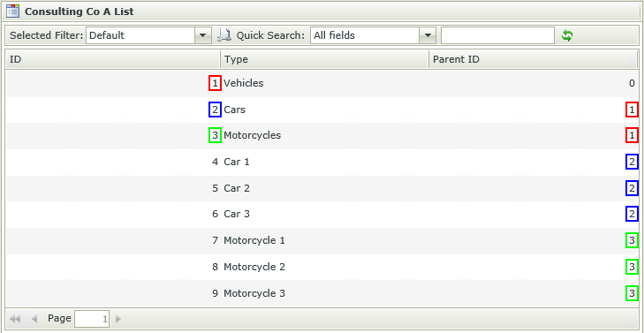Viewport: 644px width, 333px height.
Task: Sort by the Type column header
Action: [x=324, y=59]
